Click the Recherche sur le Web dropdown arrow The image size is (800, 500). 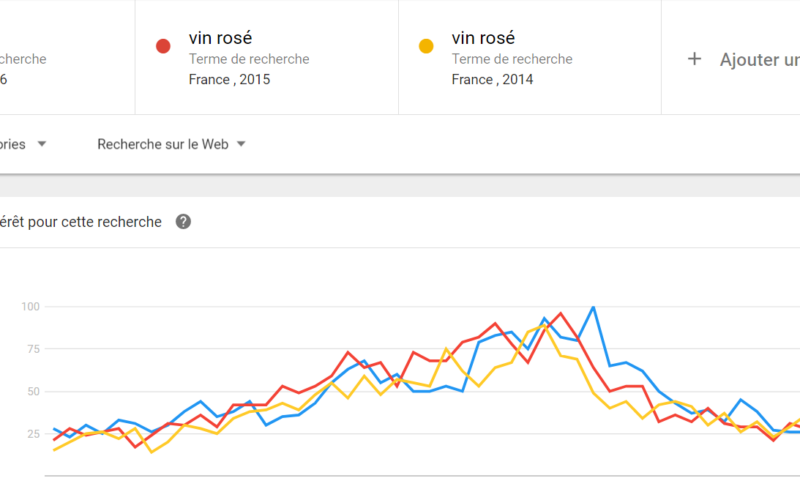(241, 144)
